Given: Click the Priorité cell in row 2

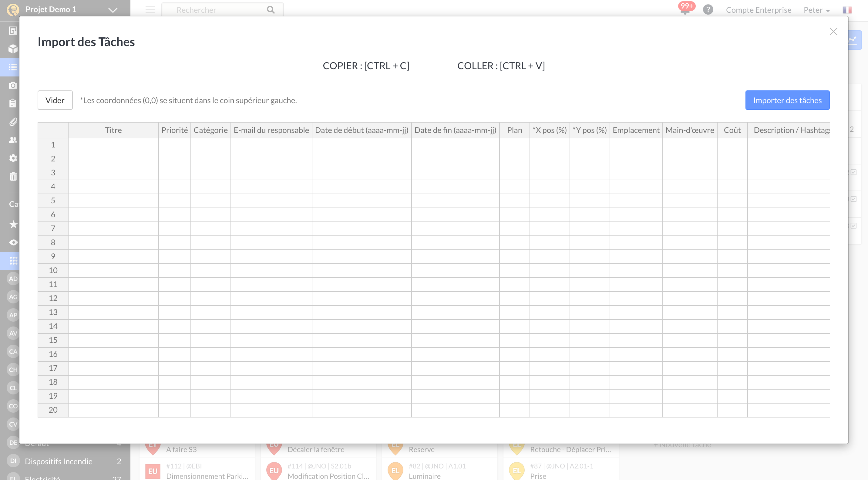Looking at the screenshot, I should [175, 159].
